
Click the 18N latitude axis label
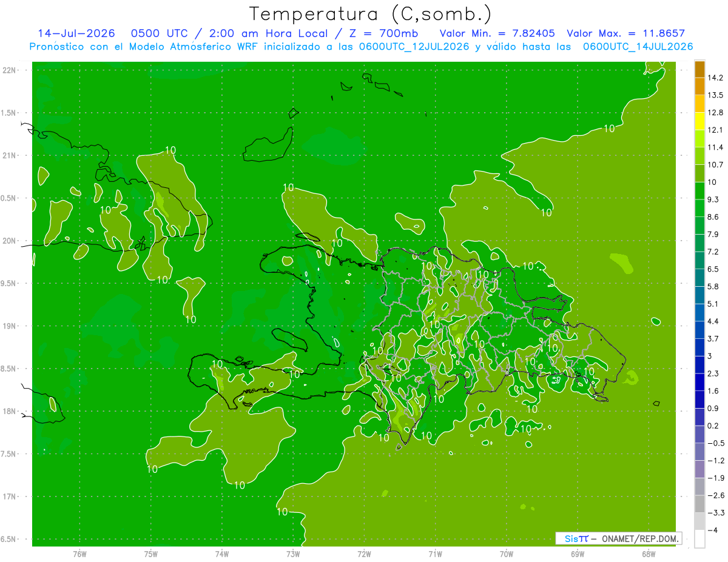[10, 412]
